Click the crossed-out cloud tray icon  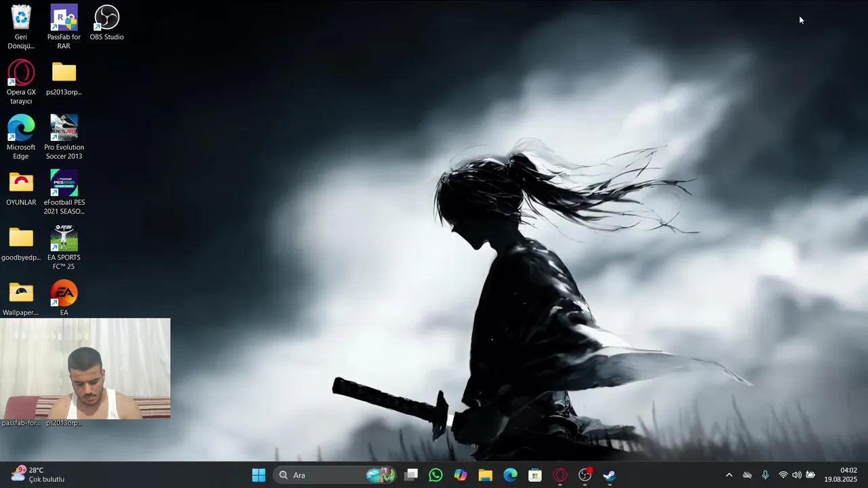click(x=747, y=475)
